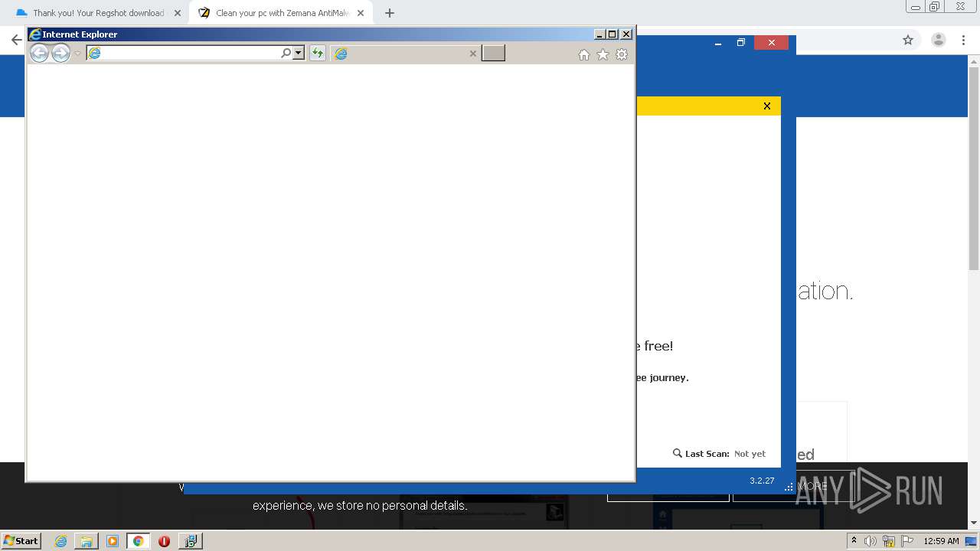This screenshot has height=551, width=980.
Task: Click the Internet Explorer title bar logo
Action: point(34,34)
